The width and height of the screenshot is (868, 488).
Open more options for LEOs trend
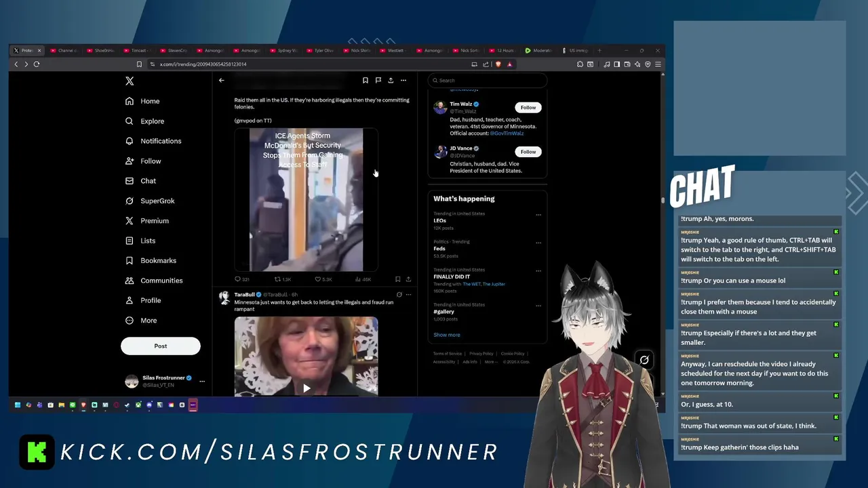(538, 215)
